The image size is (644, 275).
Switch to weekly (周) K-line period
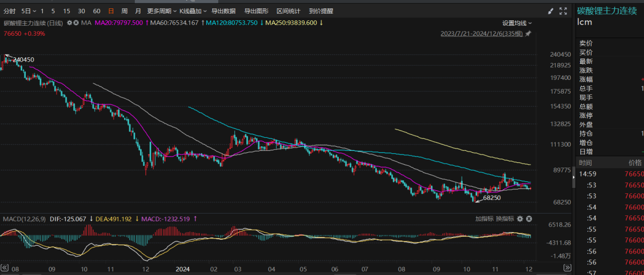(124, 11)
